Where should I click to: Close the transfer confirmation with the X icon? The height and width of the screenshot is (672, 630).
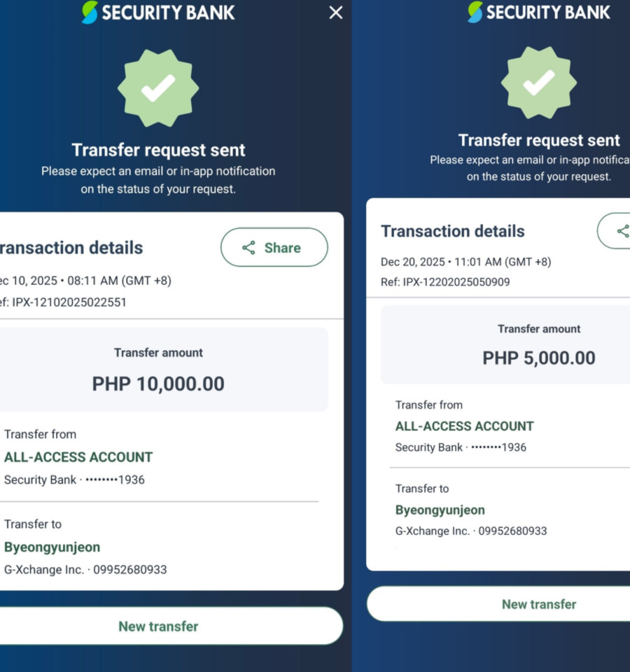(x=336, y=13)
